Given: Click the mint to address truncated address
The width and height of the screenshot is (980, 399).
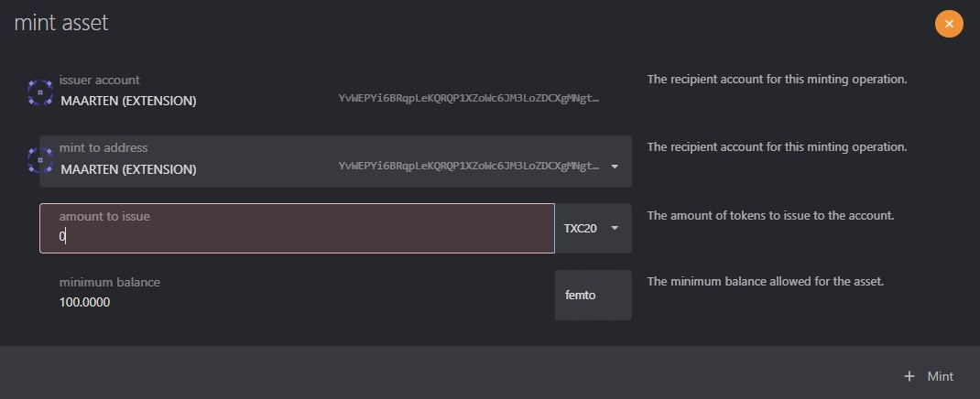Looking at the screenshot, I should click(x=469, y=167).
